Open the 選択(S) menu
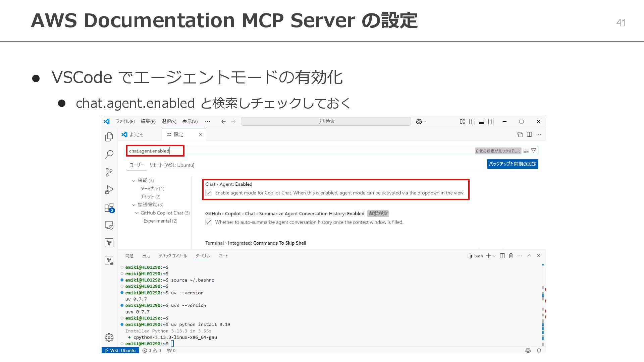The image size is (644, 362). click(x=169, y=121)
